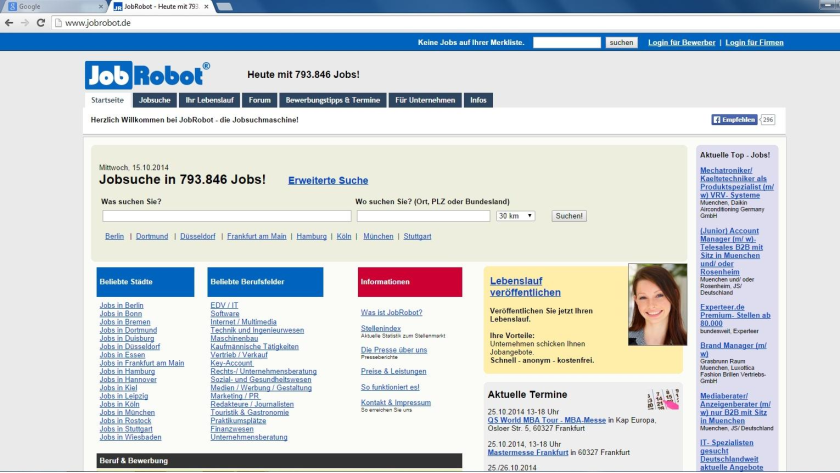Open Jobs in Berlin
840x473 pixels.
[x=122, y=305]
